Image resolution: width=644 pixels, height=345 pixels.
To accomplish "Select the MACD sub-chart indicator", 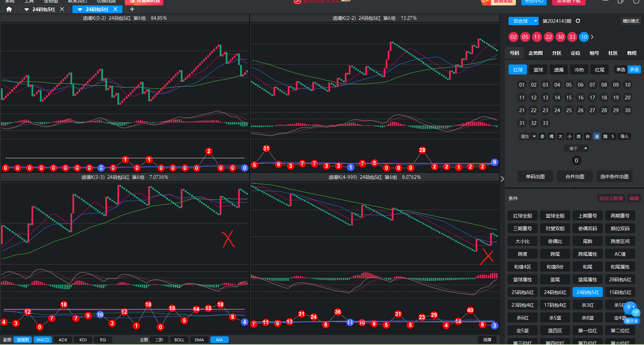I will [x=43, y=340].
